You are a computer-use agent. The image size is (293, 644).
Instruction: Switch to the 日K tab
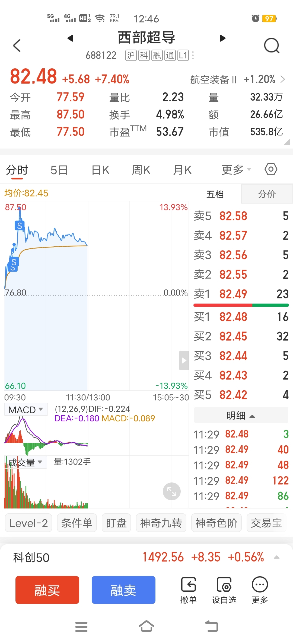100,170
